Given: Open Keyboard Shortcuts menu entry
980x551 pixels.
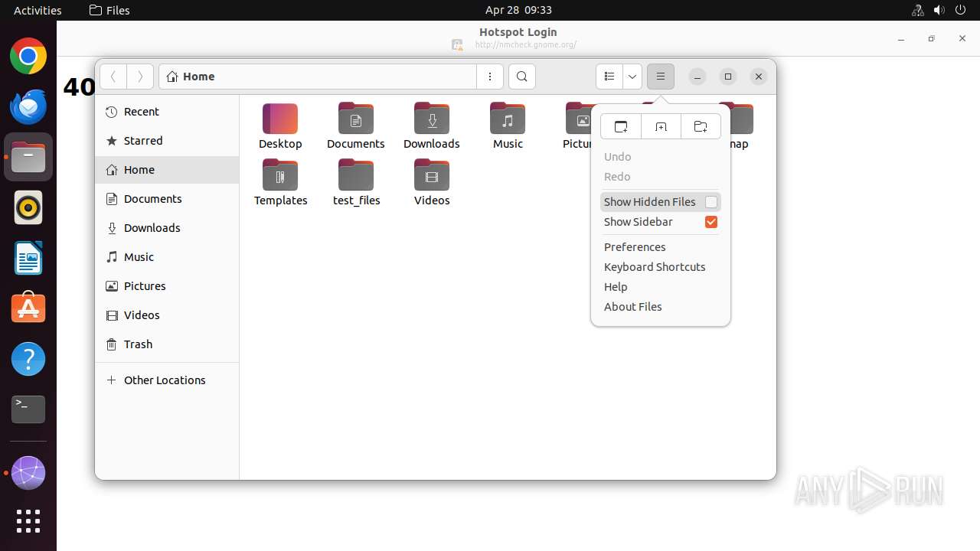Looking at the screenshot, I should click(x=655, y=267).
